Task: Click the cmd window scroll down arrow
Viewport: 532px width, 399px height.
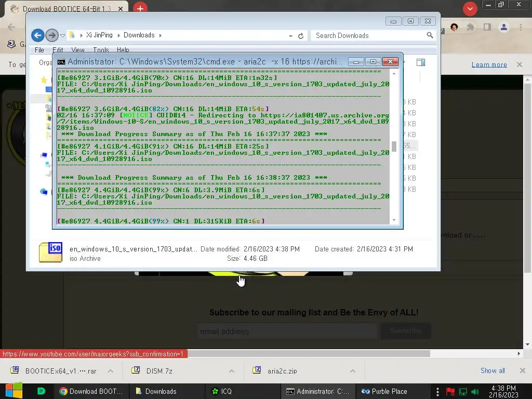Action: click(x=394, y=220)
